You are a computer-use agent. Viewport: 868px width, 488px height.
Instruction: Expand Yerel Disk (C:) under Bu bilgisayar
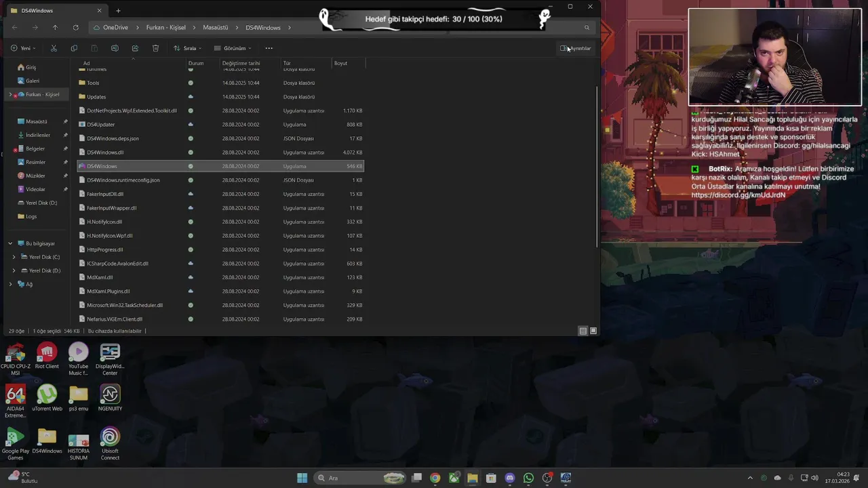click(x=14, y=257)
